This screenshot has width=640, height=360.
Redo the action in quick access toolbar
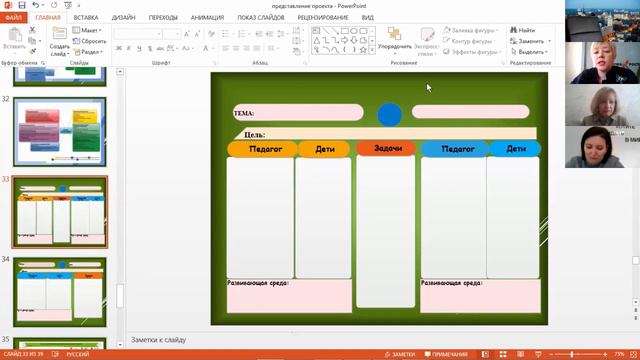click(x=54, y=5)
